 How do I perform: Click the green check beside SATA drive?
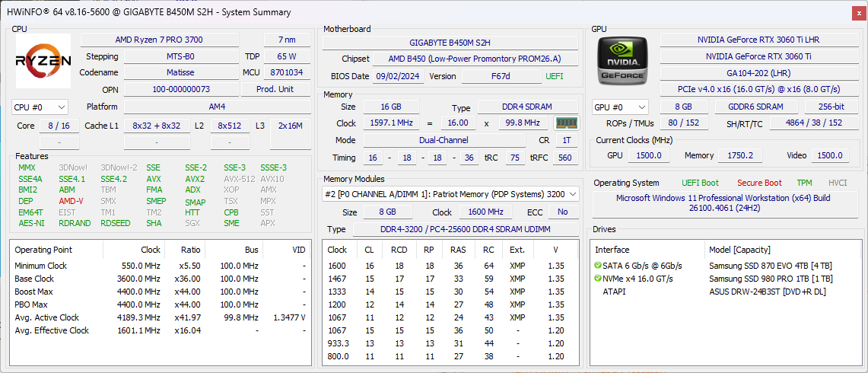coord(598,266)
